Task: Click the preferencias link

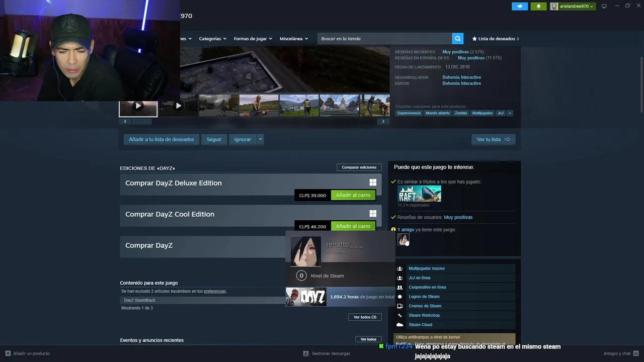Action: point(215,291)
